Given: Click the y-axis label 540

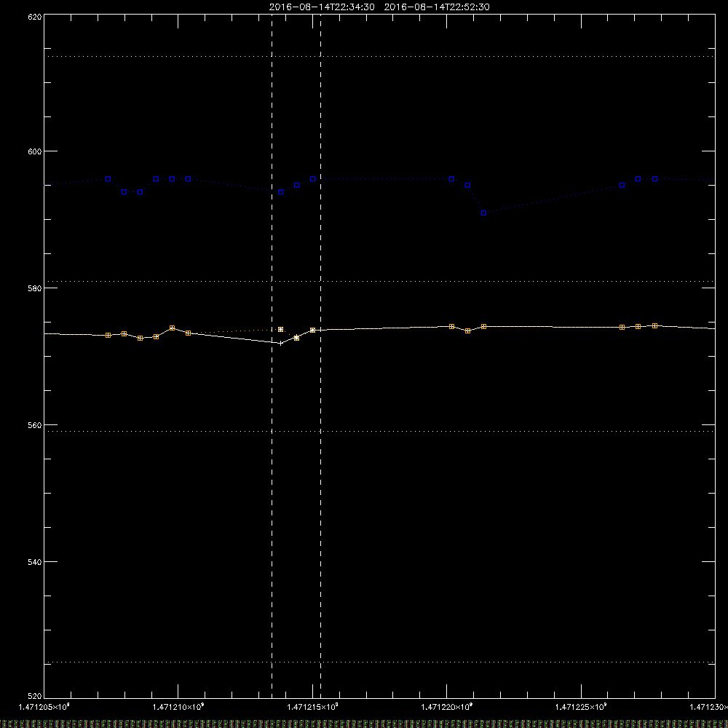Looking at the screenshot, I should pyautogui.click(x=35, y=562).
